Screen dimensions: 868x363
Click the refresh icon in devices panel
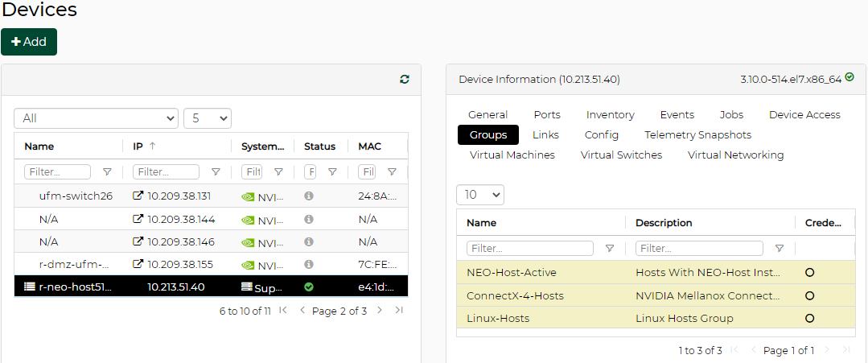(x=405, y=79)
